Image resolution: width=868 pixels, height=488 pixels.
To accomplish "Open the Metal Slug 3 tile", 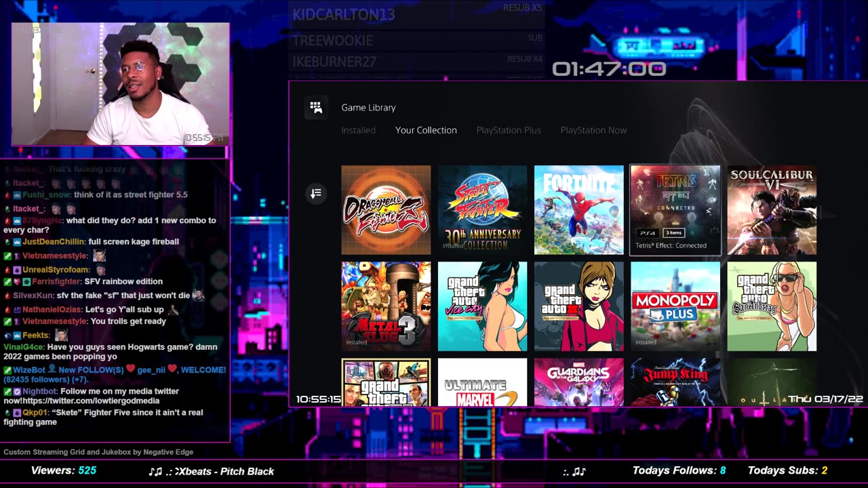I will (386, 306).
